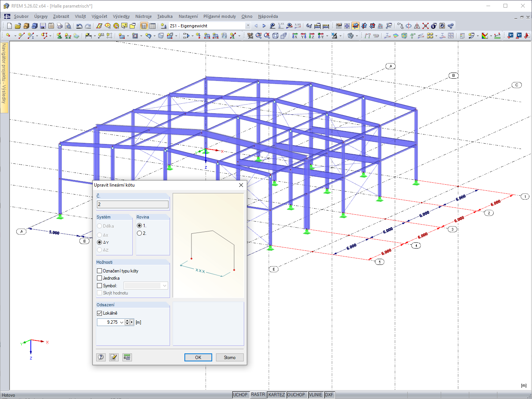The image size is (532, 399).
Task: Open the Nápověda menu
Action: pyautogui.click(x=268, y=16)
